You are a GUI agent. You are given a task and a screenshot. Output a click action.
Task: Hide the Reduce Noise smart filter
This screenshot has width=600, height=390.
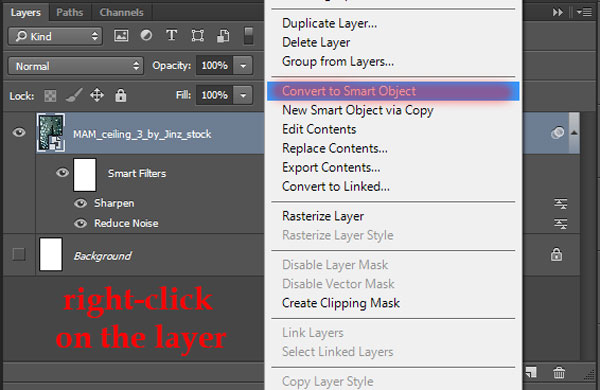80,223
